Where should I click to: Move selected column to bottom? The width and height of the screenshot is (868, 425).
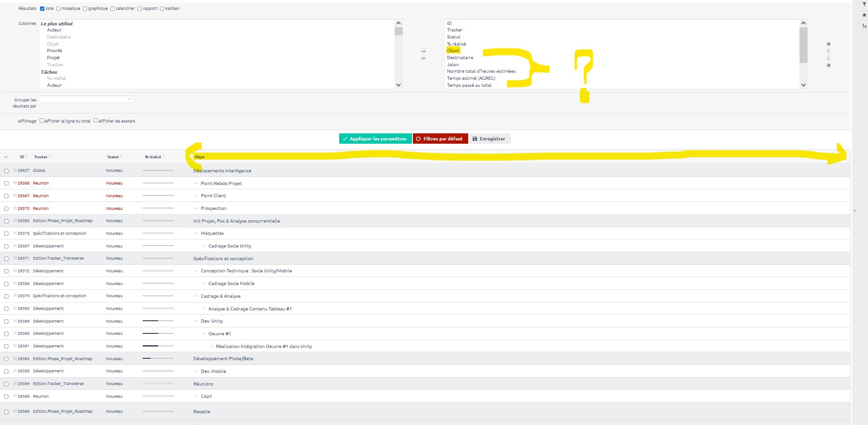point(829,65)
